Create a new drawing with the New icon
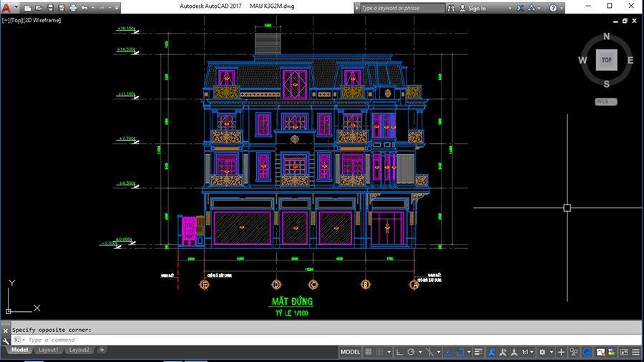644x362 pixels. [x=27, y=8]
